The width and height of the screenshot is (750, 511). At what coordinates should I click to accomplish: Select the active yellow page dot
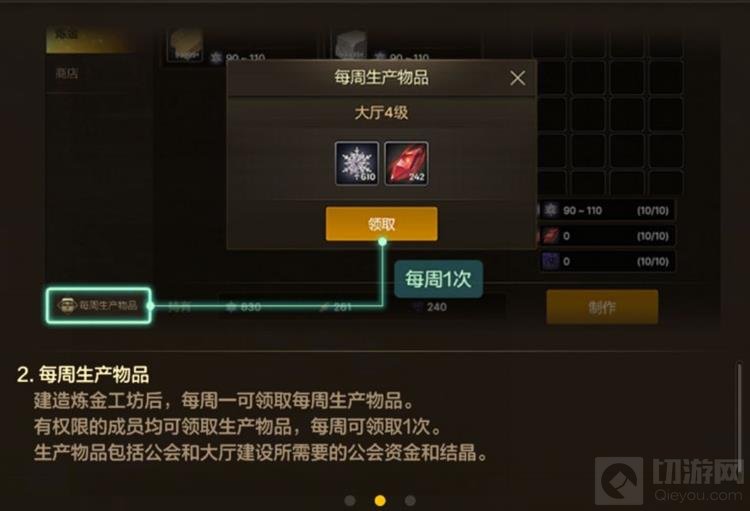[x=380, y=500]
